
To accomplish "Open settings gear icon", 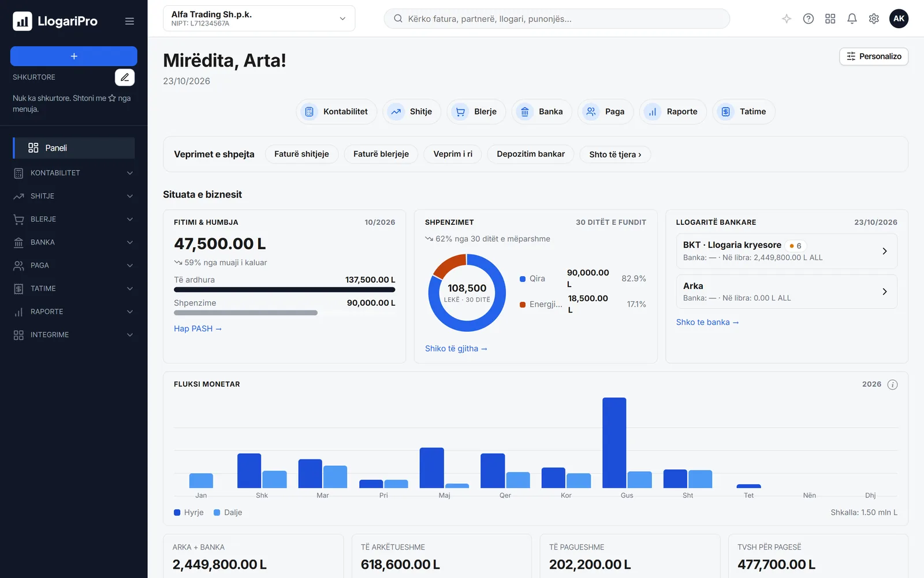I will coord(874,18).
